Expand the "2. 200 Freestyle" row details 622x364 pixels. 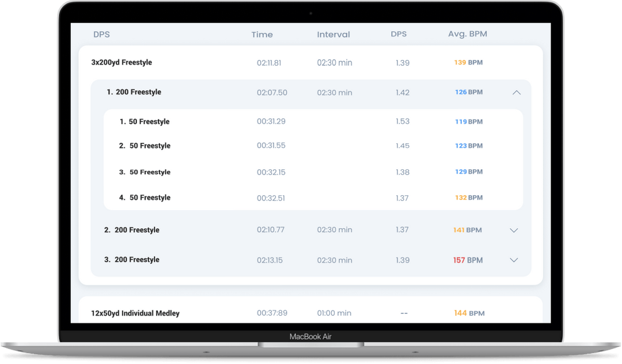point(513,230)
